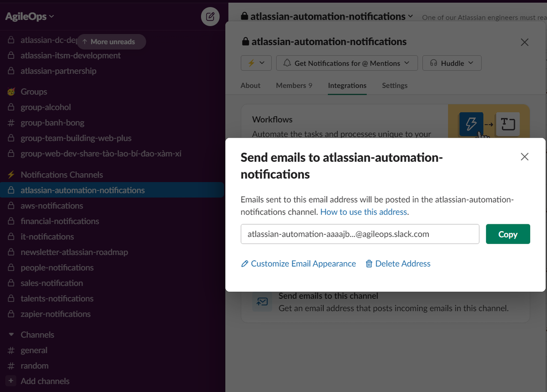Close the Send emails dialog
Image resolution: width=547 pixels, height=392 pixels.
click(525, 157)
